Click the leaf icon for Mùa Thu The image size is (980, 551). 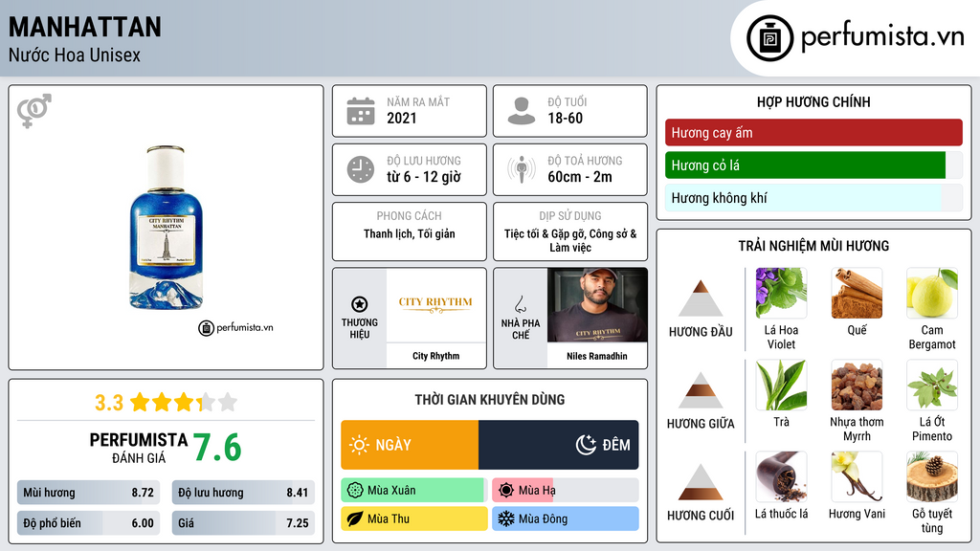[x=355, y=518]
